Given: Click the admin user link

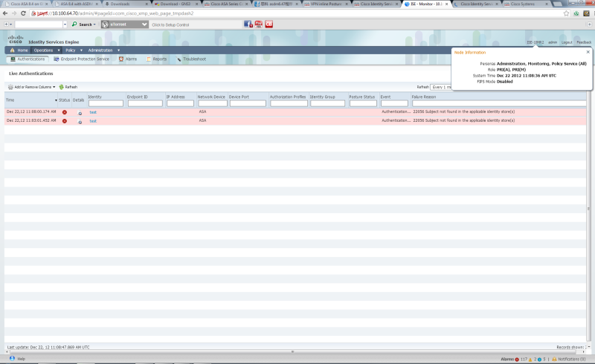Looking at the screenshot, I should (553, 42).
